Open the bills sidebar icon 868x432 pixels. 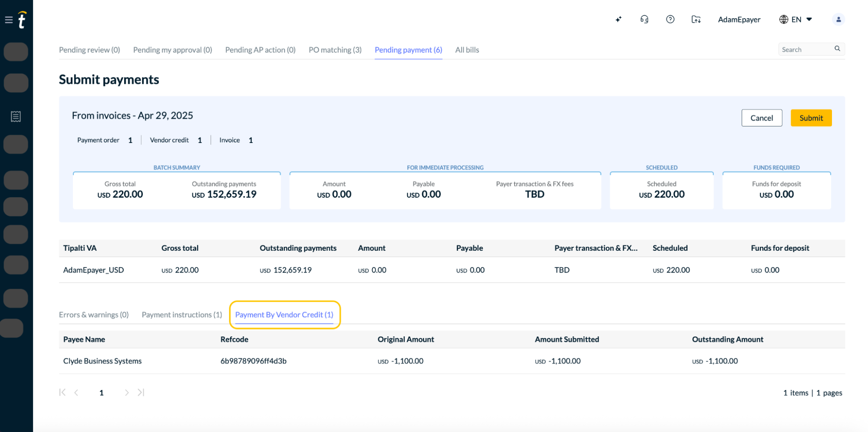tap(16, 116)
